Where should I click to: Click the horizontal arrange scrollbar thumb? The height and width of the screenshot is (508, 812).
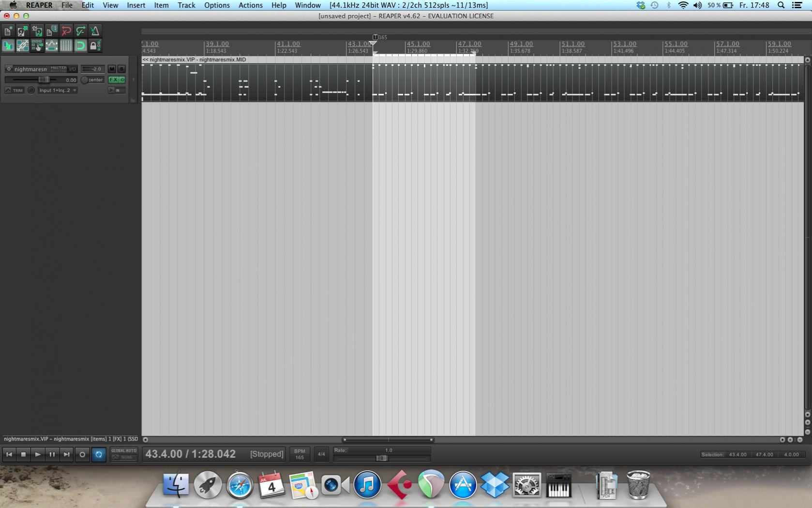388,440
